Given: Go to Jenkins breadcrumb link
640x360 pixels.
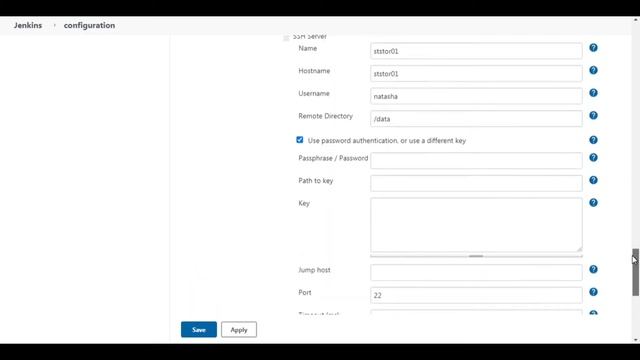Looking at the screenshot, I should [28, 25].
